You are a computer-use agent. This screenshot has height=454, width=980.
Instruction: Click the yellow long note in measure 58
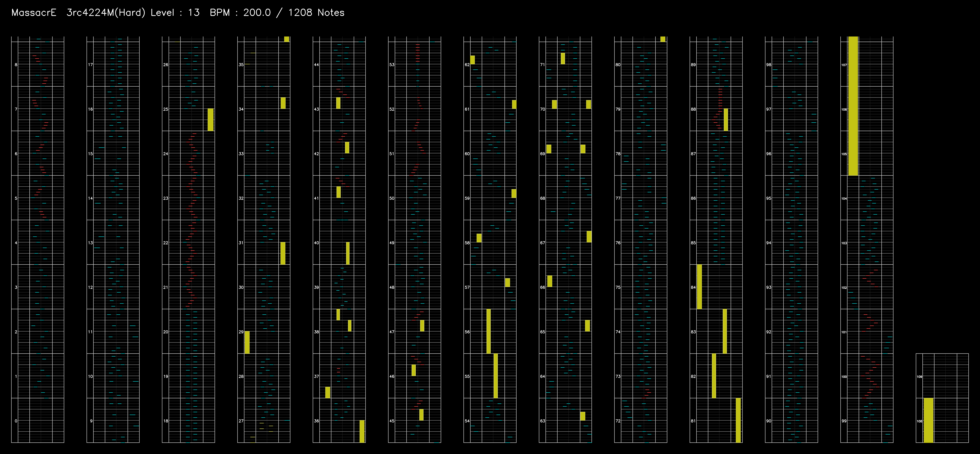point(479,238)
